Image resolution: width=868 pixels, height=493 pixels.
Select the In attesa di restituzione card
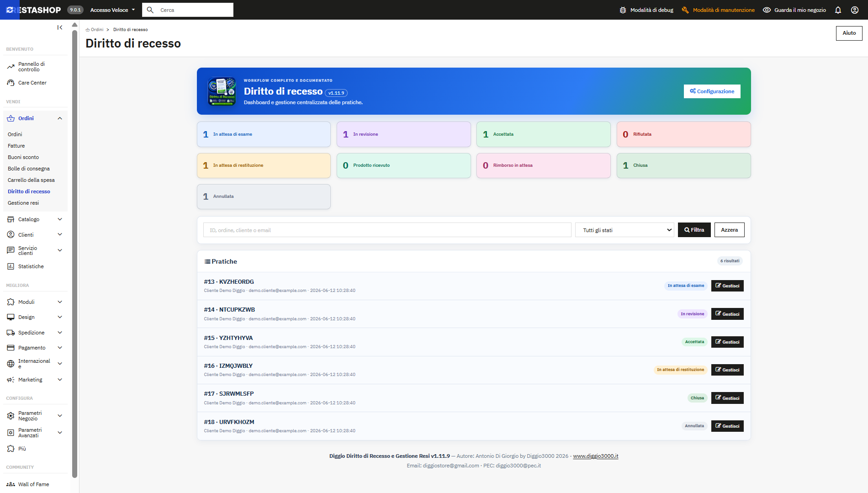point(264,165)
